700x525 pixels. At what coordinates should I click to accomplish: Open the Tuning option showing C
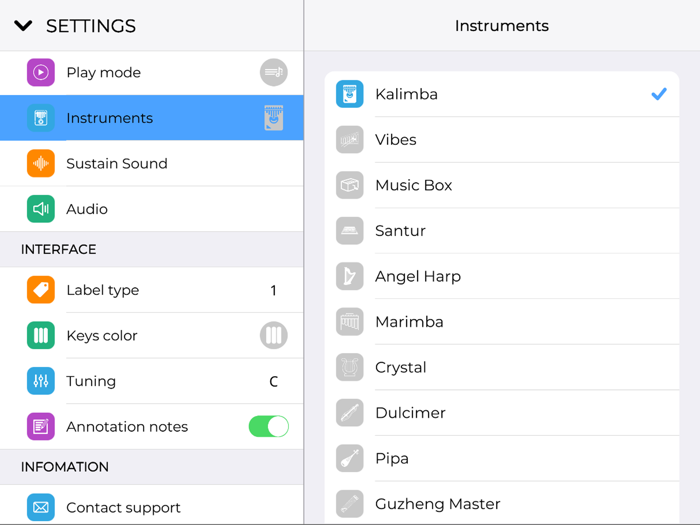pyautogui.click(x=152, y=381)
